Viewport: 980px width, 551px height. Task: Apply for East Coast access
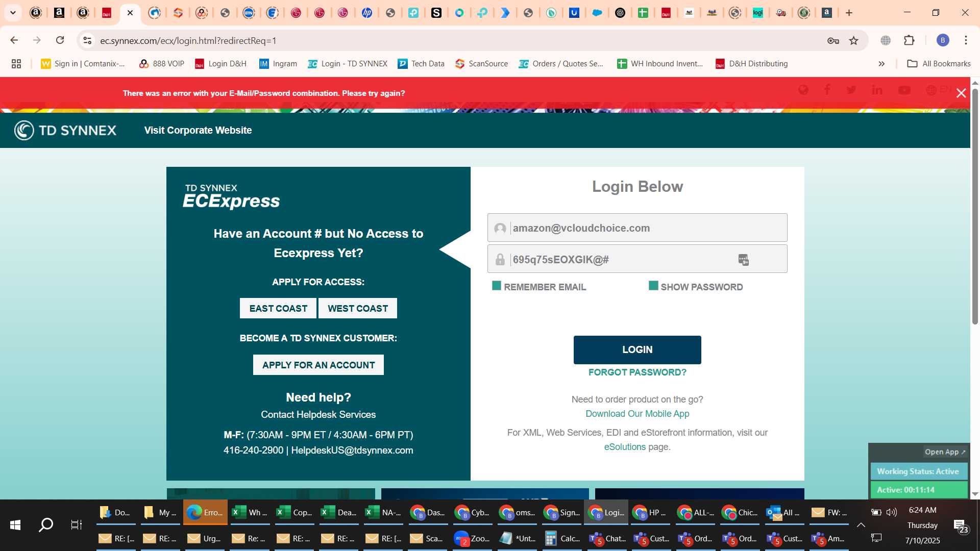278,308
